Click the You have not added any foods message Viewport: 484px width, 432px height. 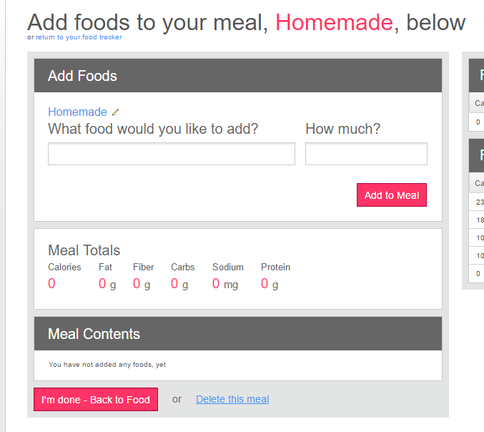point(107,365)
